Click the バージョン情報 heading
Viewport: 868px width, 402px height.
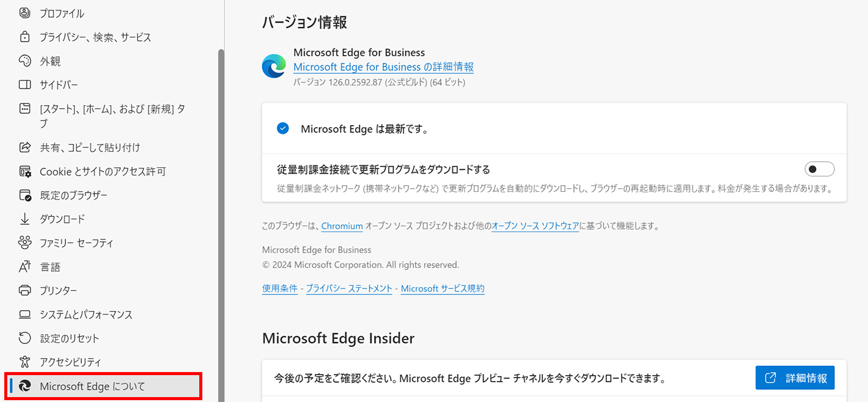click(304, 23)
